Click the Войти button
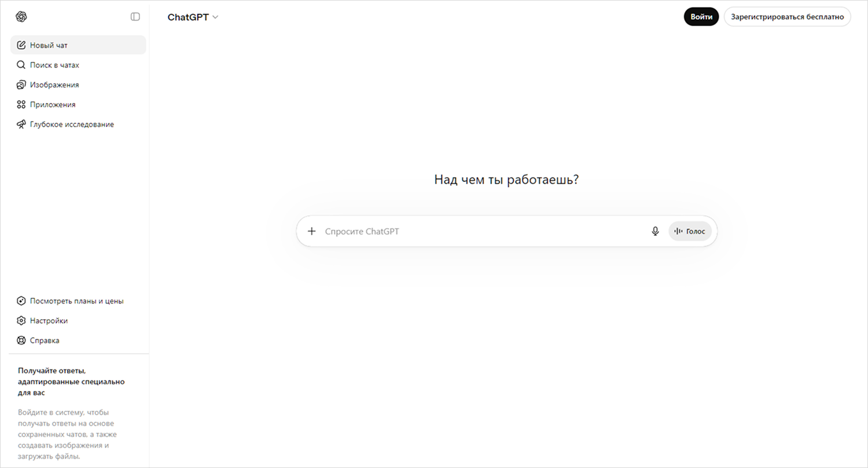This screenshot has width=868, height=468. [x=701, y=17]
